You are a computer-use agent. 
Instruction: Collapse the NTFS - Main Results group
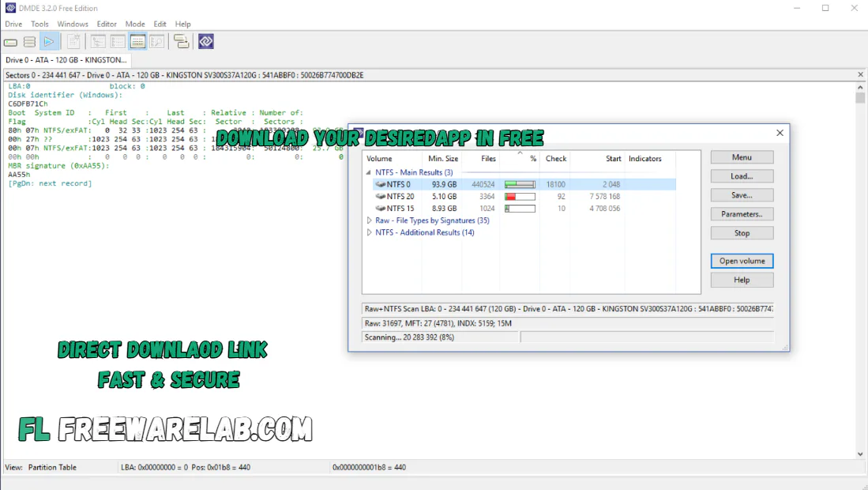[368, 171]
